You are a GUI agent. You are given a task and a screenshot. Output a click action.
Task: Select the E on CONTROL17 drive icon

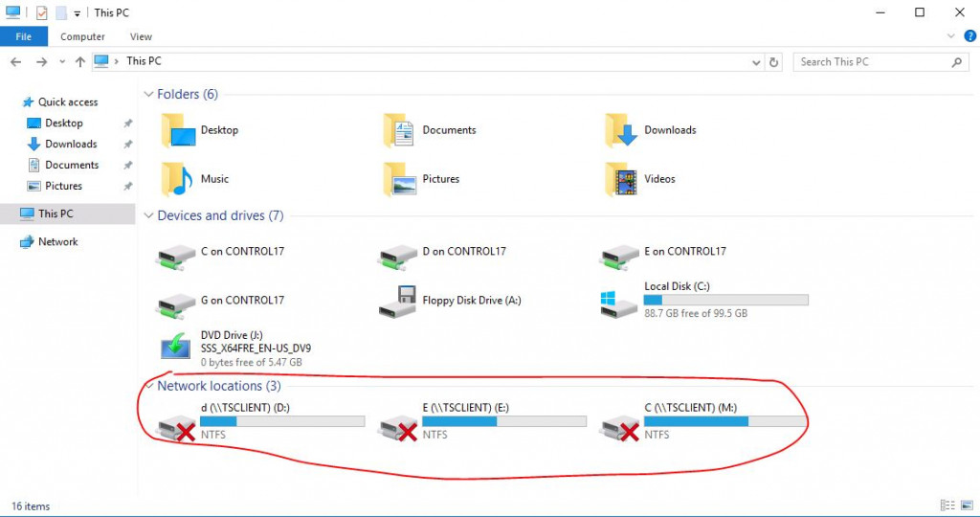tap(620, 257)
